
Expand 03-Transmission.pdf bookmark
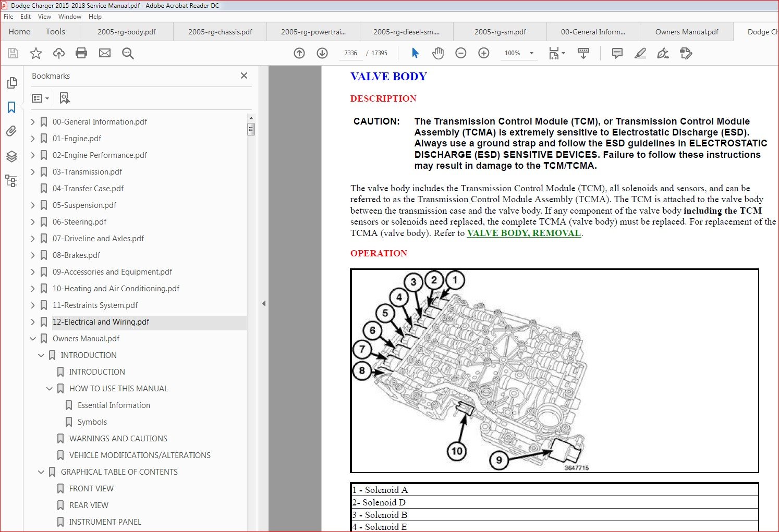(x=33, y=172)
